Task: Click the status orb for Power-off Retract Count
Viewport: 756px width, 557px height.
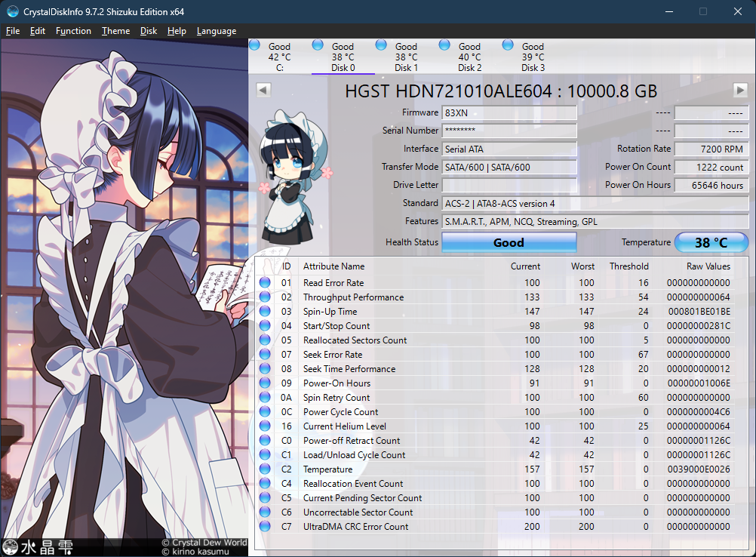Action: coord(265,440)
